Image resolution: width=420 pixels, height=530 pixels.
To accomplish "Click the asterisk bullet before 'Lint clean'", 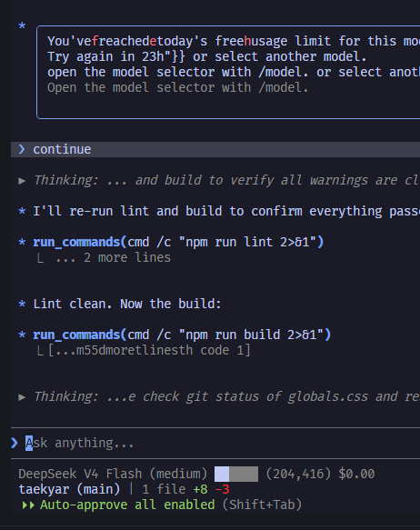I will 22,304.
